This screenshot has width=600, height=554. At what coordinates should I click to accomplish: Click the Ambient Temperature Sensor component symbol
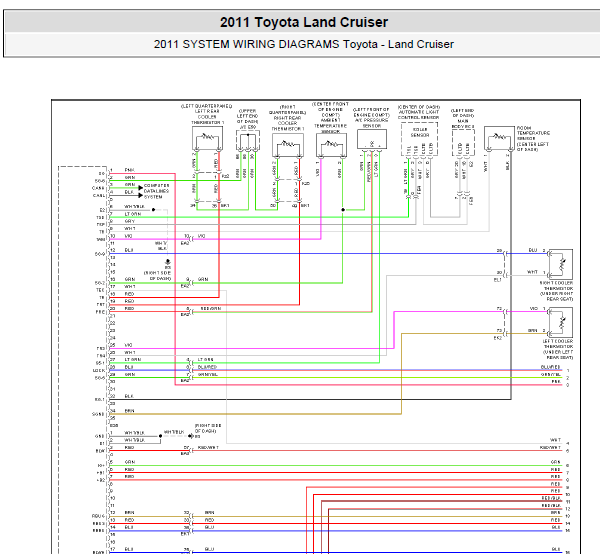331,145
